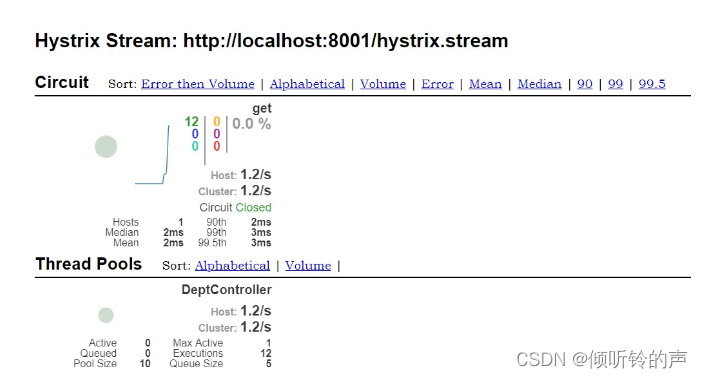
Task: Sort thread pools by Alphabetical link
Action: click(232, 265)
